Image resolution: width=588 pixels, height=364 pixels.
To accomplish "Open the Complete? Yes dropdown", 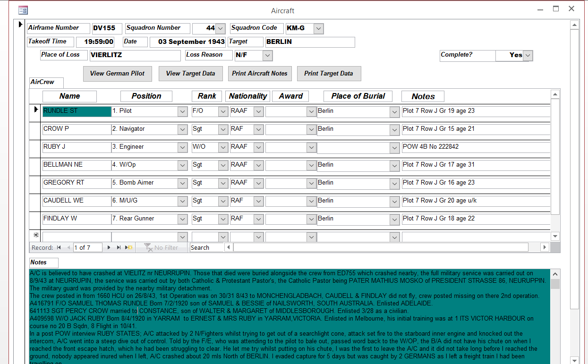I will [528, 56].
